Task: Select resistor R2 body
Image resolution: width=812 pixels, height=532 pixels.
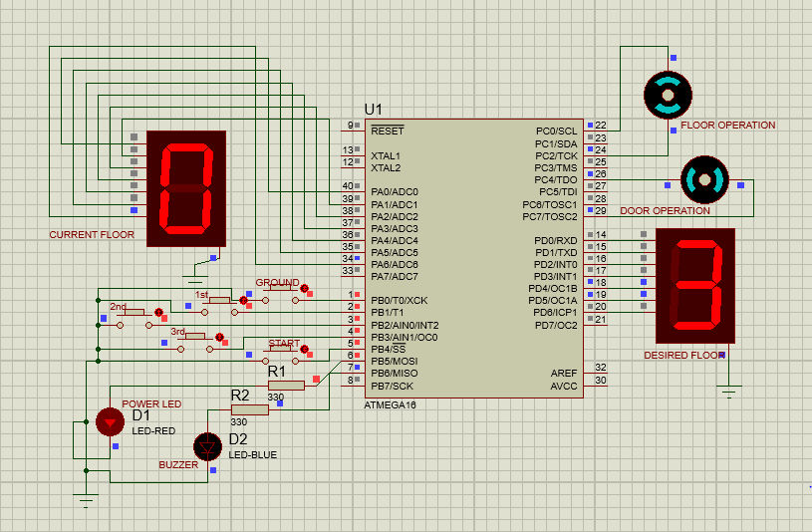Action: pyautogui.click(x=250, y=409)
